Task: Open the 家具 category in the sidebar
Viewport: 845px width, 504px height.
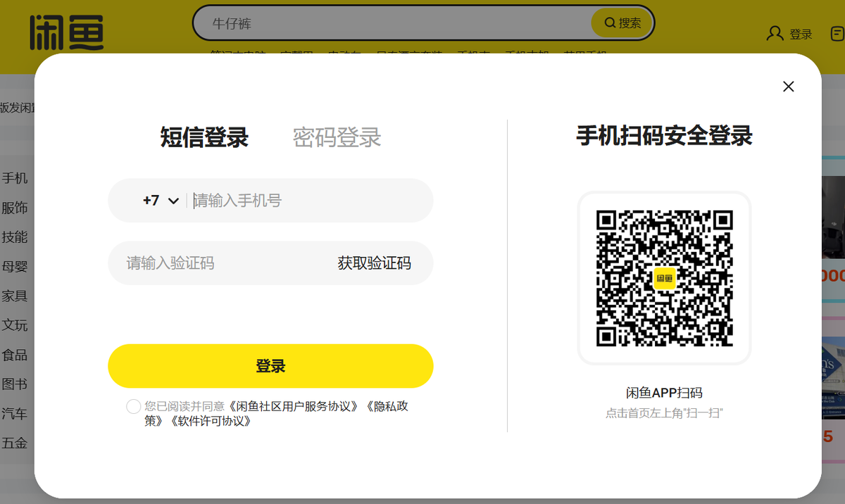Action: tap(14, 296)
